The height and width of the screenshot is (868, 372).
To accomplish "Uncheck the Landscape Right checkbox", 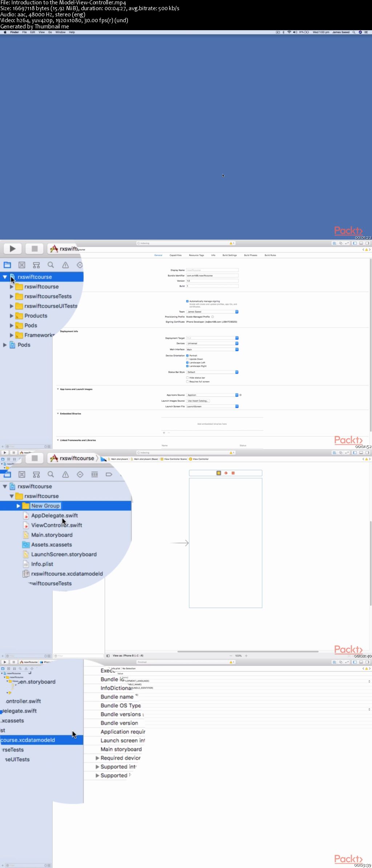I will [187, 366].
